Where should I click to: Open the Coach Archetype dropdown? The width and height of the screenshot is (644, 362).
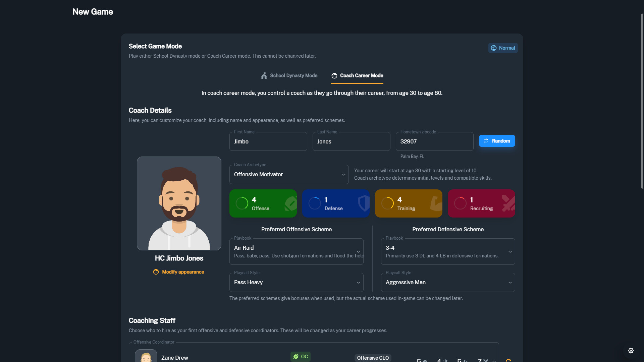pos(289,174)
